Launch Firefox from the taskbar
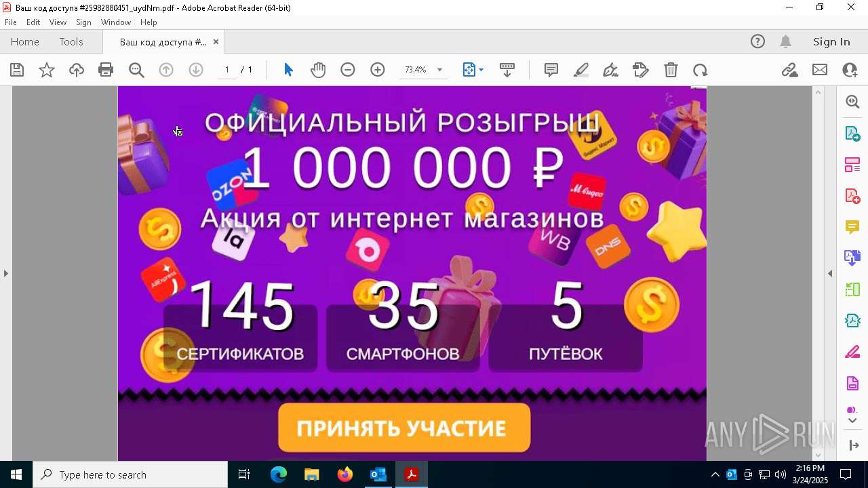 click(x=344, y=474)
